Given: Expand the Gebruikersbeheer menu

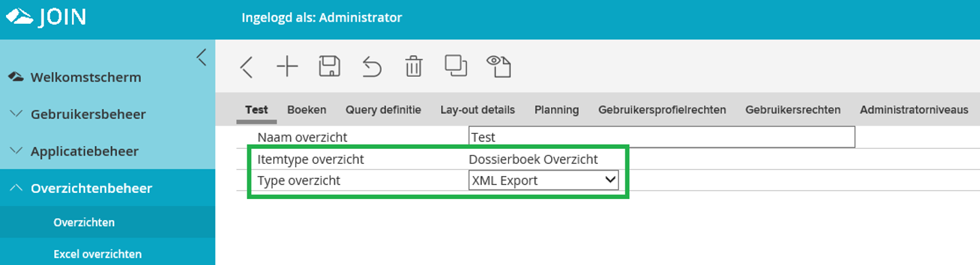Looking at the screenshot, I should [x=88, y=114].
